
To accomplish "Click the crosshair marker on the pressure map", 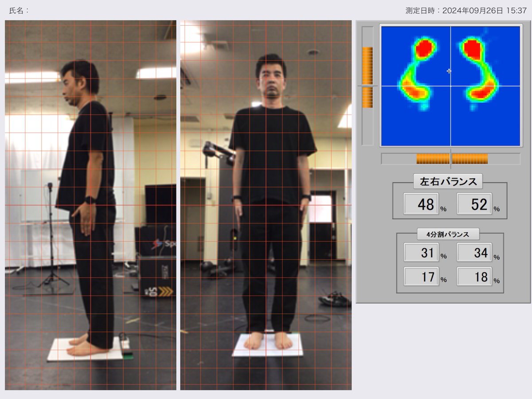I will tap(450, 71).
